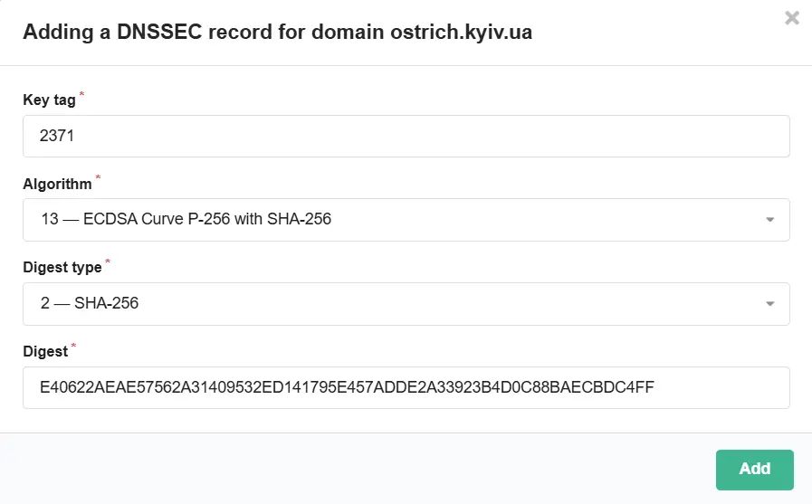Viewport: 812px width, 504px height.
Task: Focus the Digest hash input field
Action: (406, 387)
